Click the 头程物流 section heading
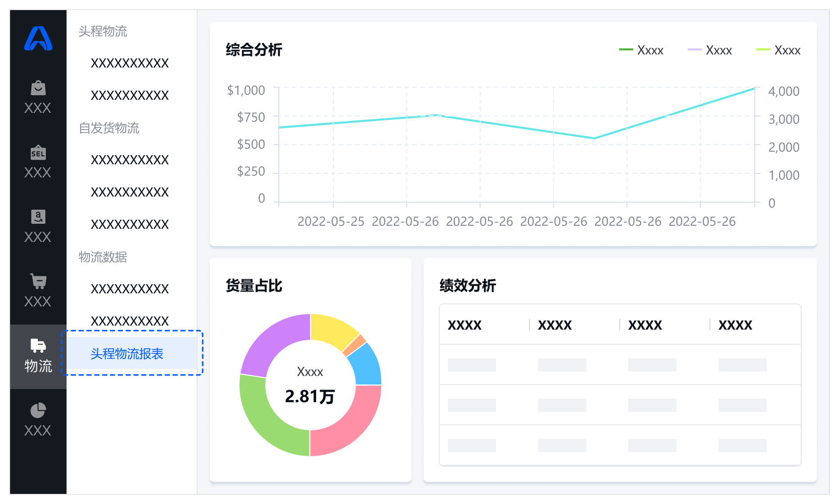The image size is (839, 504). tap(103, 31)
